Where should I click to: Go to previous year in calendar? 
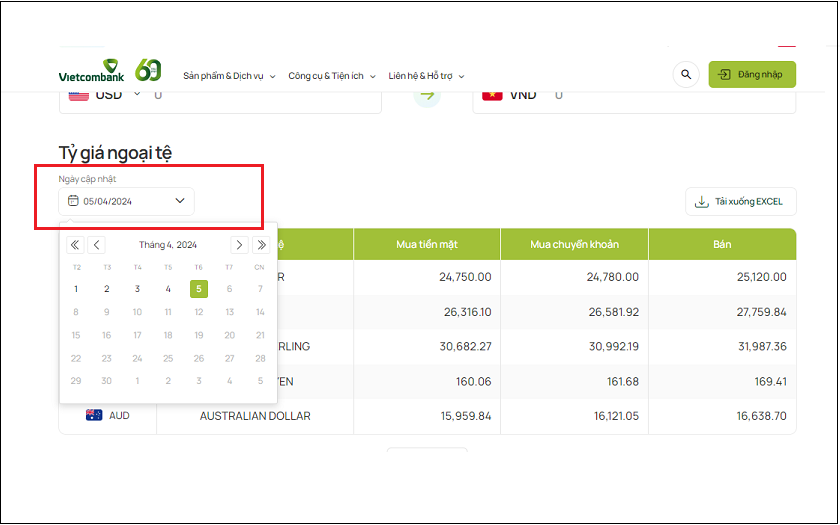click(x=75, y=245)
